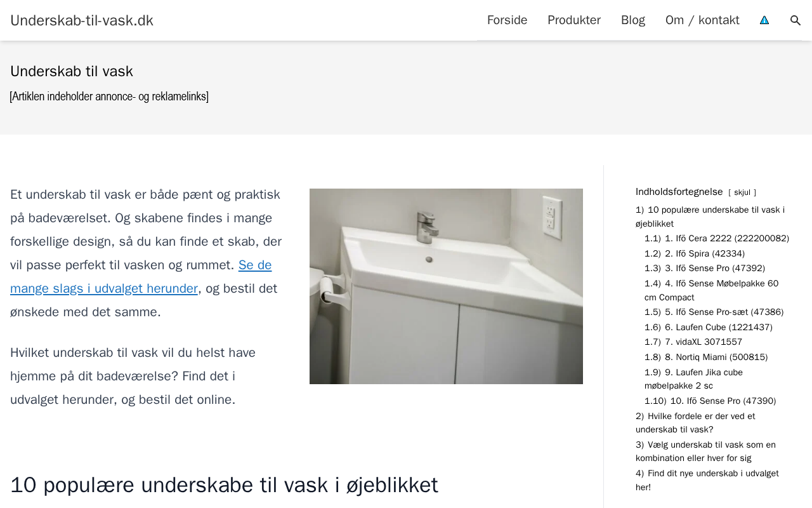Follow the 'Se de mange slags' link
Image resolution: width=812 pixels, height=508 pixels.
[x=141, y=277]
